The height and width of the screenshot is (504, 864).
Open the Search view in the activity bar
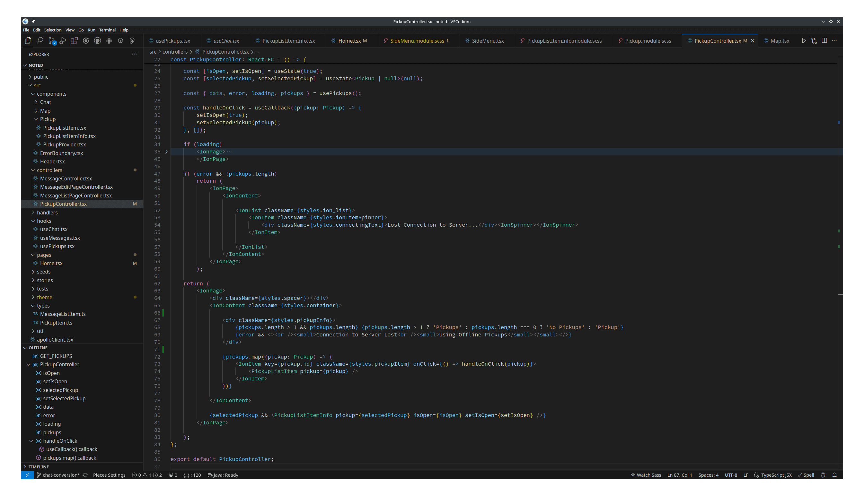(x=40, y=40)
